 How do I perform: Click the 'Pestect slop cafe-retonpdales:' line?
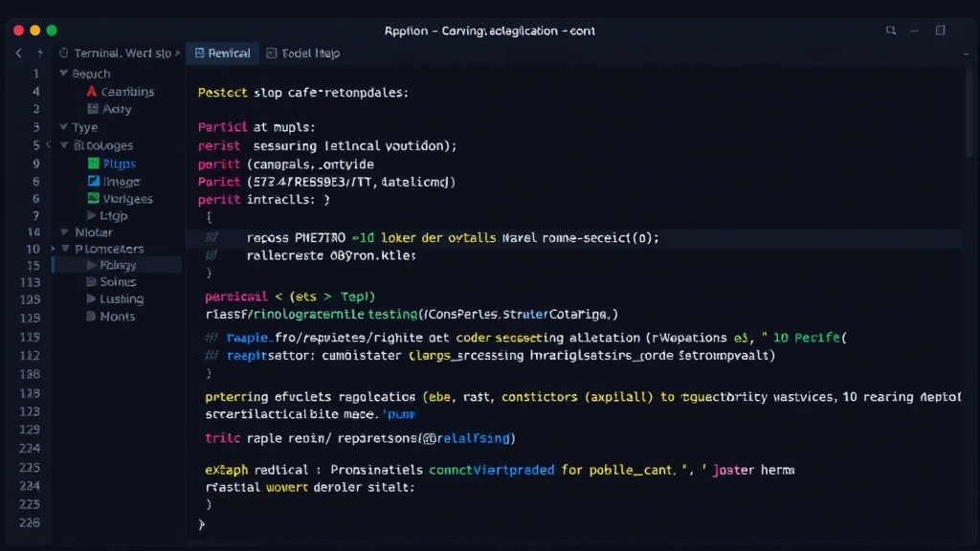coord(303,93)
